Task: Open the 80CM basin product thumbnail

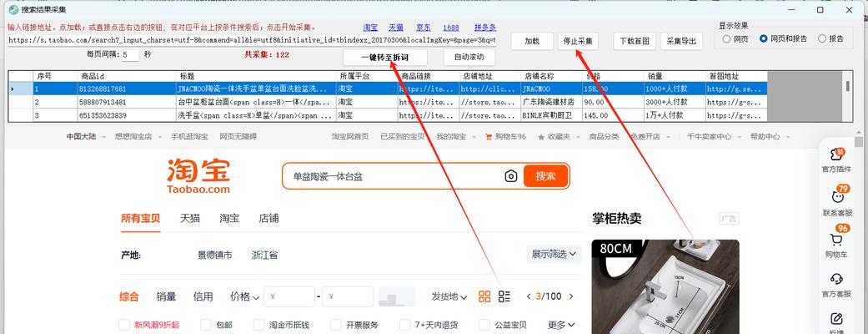Action: click(x=665, y=287)
